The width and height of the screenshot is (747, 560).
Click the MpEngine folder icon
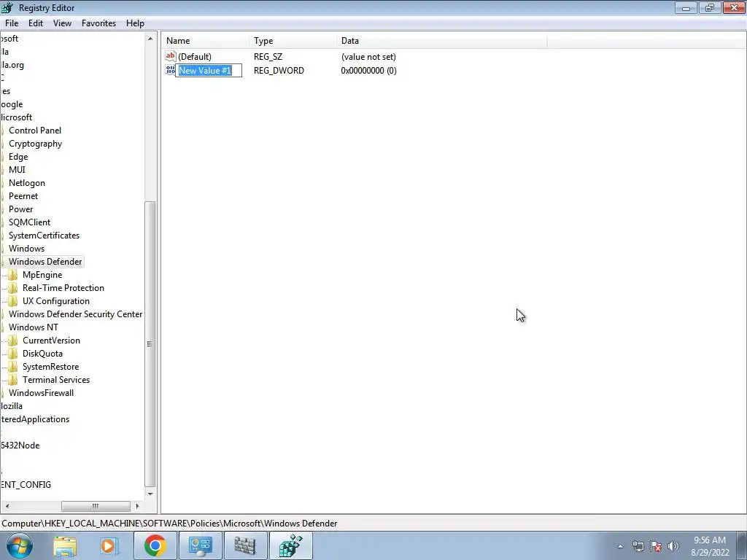13,275
